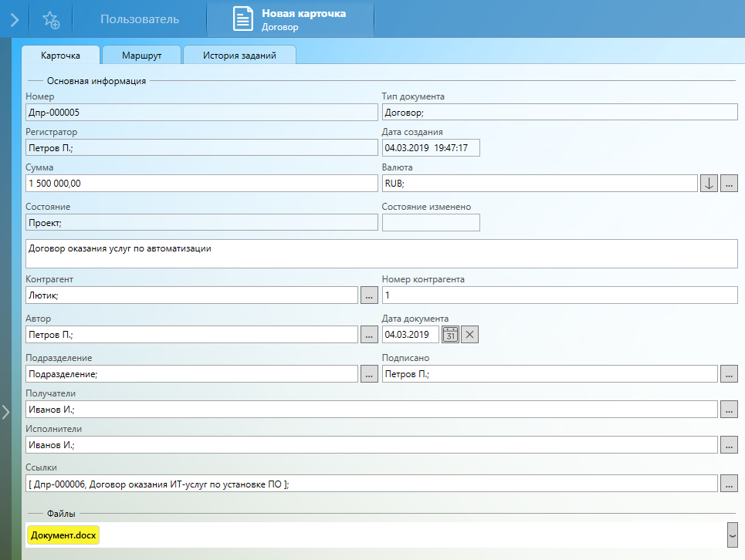This screenshot has height=560, width=745.
Task: Expand the Файлы section dropdown arrow
Action: coord(732,534)
